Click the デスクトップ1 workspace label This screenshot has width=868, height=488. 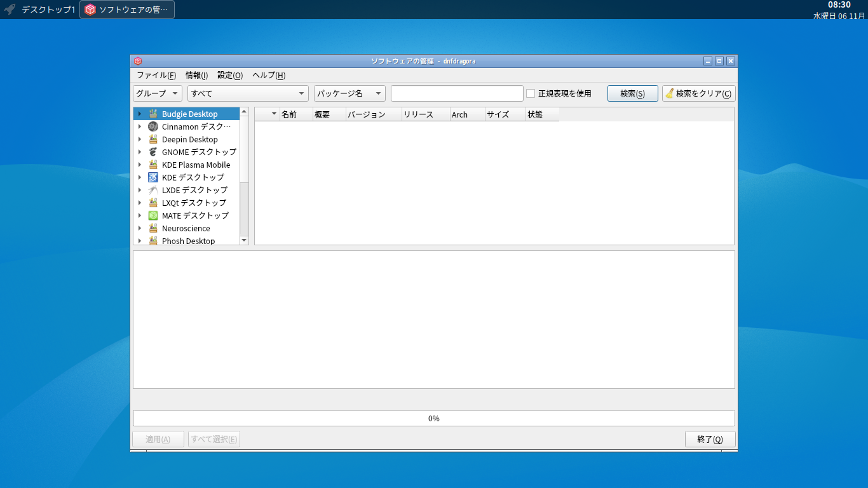(x=48, y=10)
